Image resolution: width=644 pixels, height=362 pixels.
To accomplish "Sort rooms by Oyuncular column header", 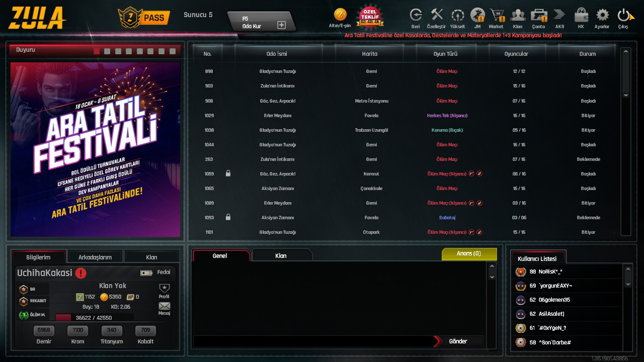I will coord(516,54).
